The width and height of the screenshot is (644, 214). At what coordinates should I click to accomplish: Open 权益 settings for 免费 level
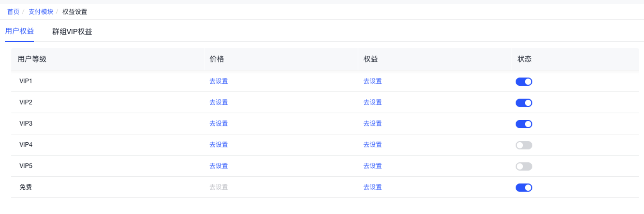pos(372,187)
